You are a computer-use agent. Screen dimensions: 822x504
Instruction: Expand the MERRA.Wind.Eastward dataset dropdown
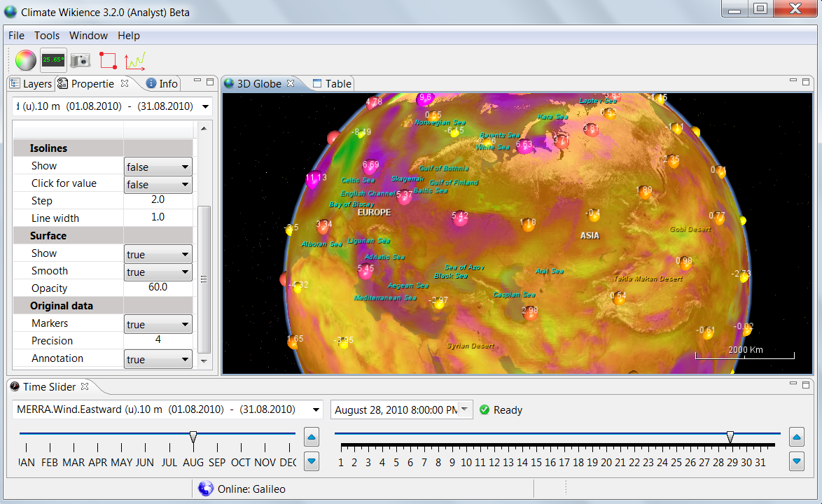(x=316, y=409)
